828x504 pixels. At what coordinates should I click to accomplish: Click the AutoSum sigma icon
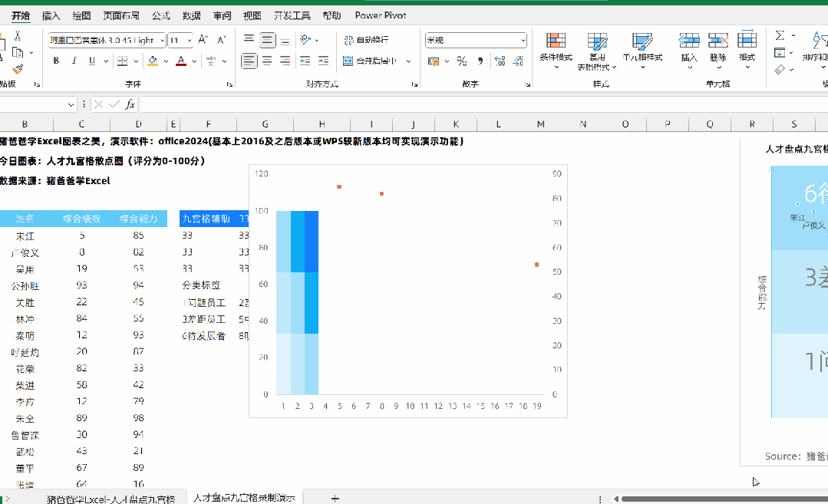pyautogui.click(x=780, y=35)
